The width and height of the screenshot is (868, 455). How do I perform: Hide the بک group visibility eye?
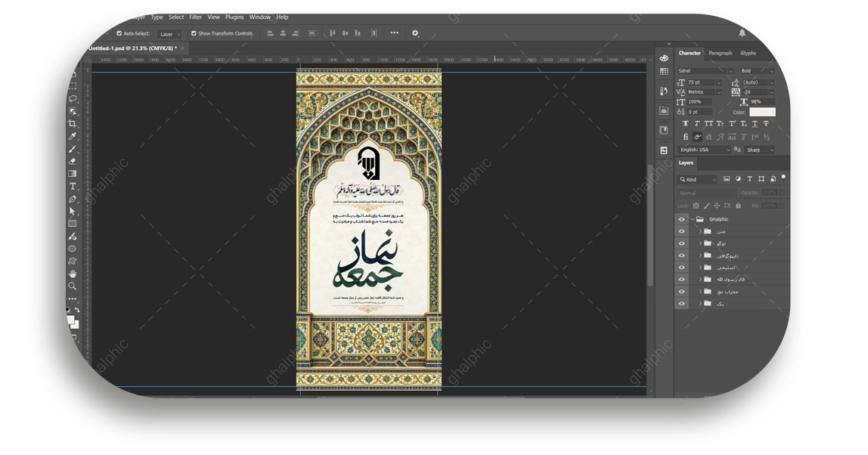point(681,303)
